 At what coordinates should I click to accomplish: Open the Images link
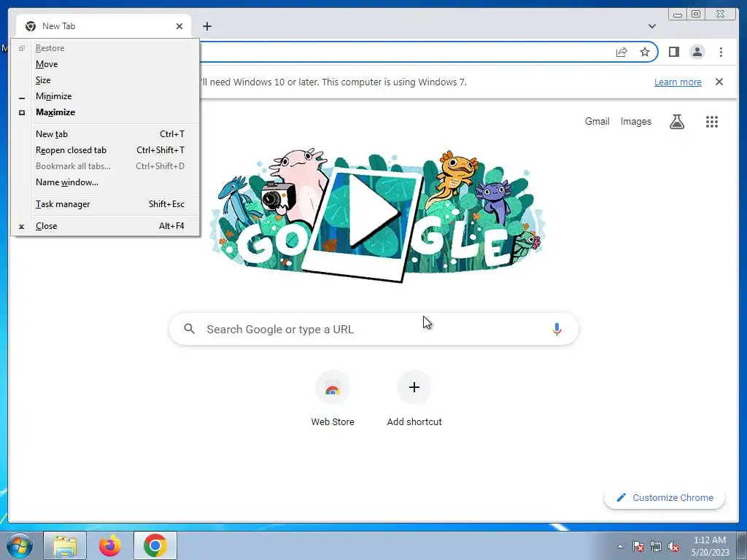pyautogui.click(x=635, y=122)
